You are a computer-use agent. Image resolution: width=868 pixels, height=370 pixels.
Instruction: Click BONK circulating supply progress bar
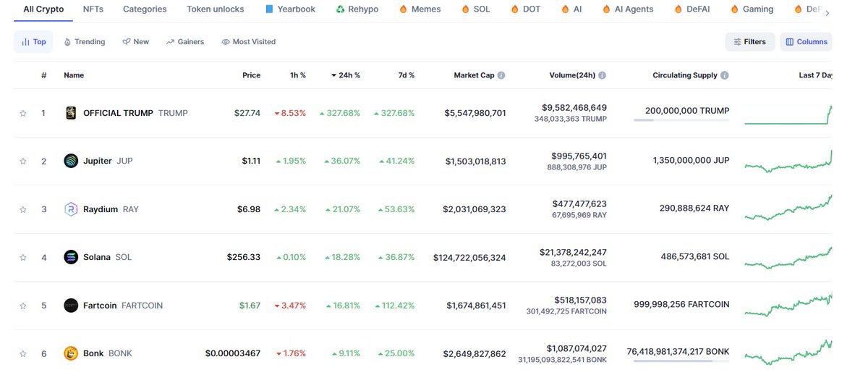pos(681,361)
